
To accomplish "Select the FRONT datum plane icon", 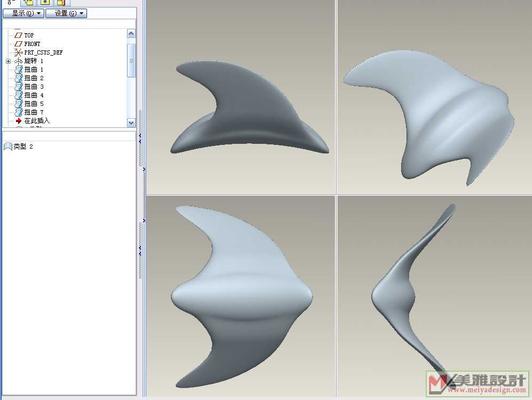I will (x=19, y=44).
